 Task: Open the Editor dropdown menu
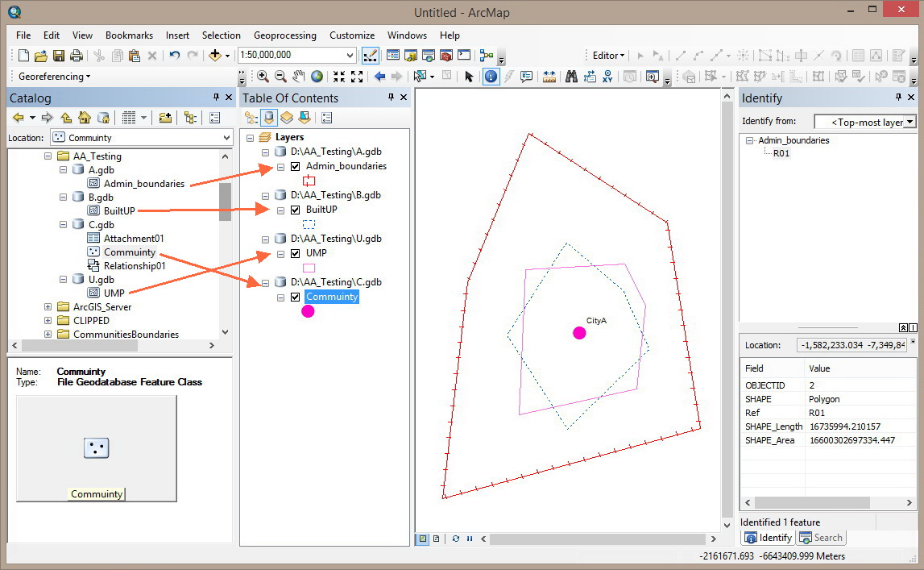pyautogui.click(x=609, y=56)
